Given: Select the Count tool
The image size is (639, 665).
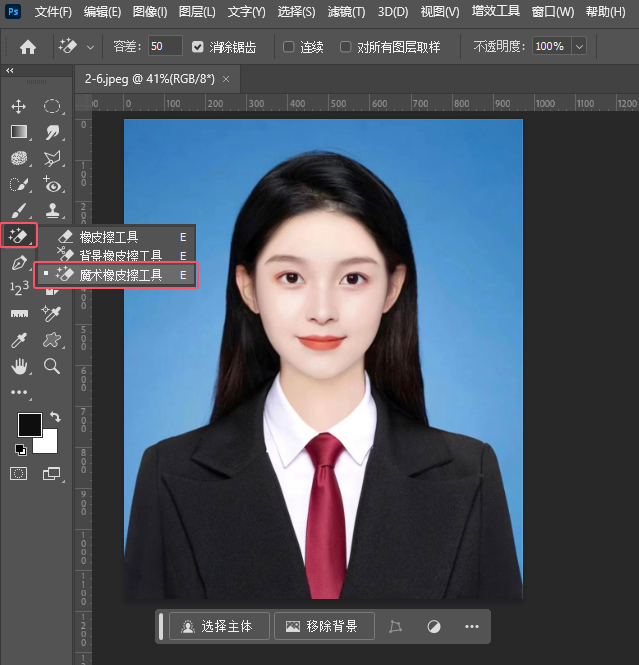Looking at the screenshot, I should point(19,288).
